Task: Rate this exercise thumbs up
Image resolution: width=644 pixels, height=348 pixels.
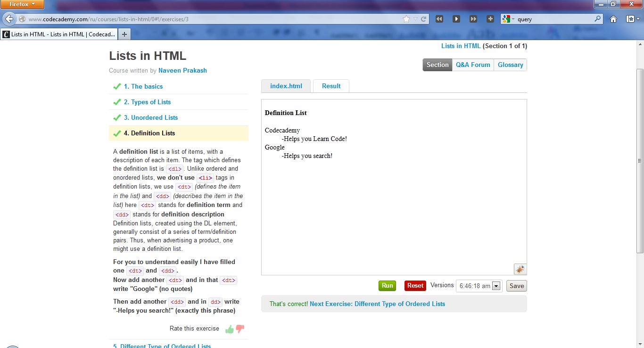Action: pyautogui.click(x=230, y=329)
